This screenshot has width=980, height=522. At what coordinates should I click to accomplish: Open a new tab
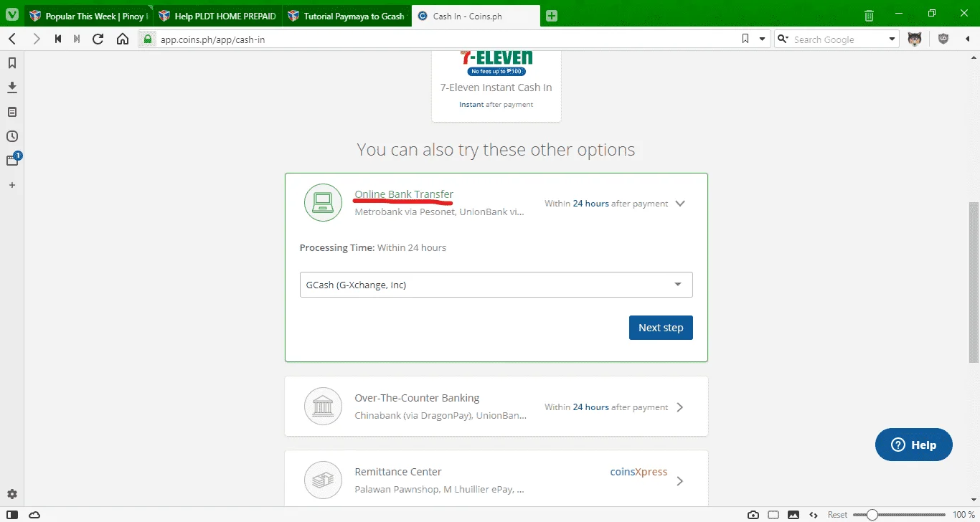pyautogui.click(x=551, y=16)
